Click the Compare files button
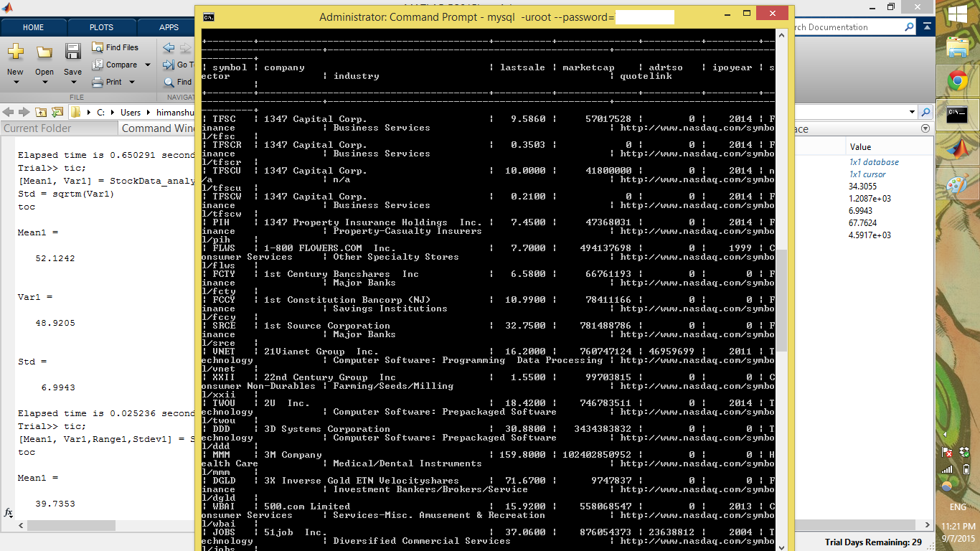Screen dimensions: 980x551 (x=116, y=65)
